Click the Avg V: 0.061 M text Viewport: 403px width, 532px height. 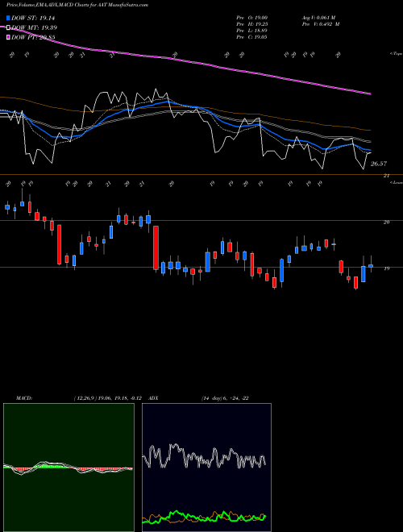coord(318,17)
